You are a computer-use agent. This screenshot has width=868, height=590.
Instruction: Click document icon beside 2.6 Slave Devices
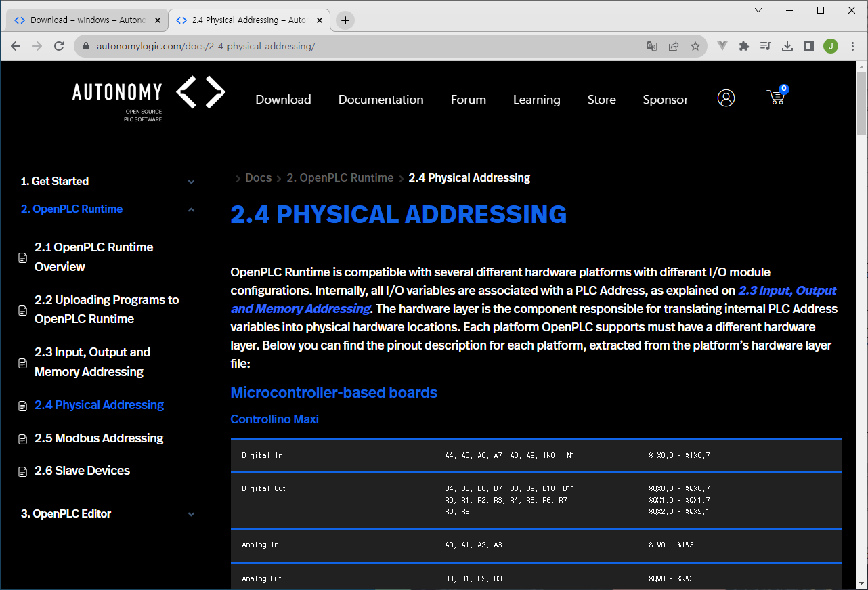point(22,471)
